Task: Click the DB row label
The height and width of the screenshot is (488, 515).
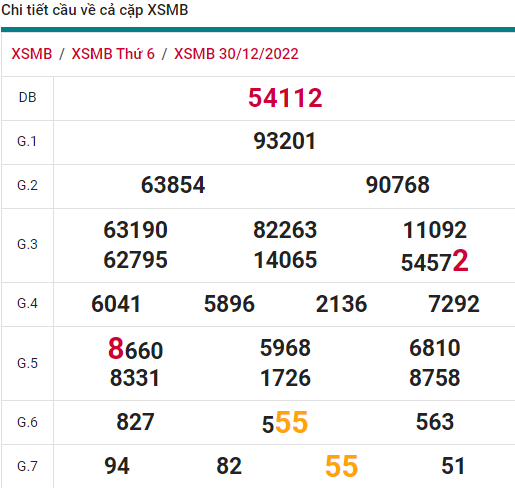Action: point(27,98)
